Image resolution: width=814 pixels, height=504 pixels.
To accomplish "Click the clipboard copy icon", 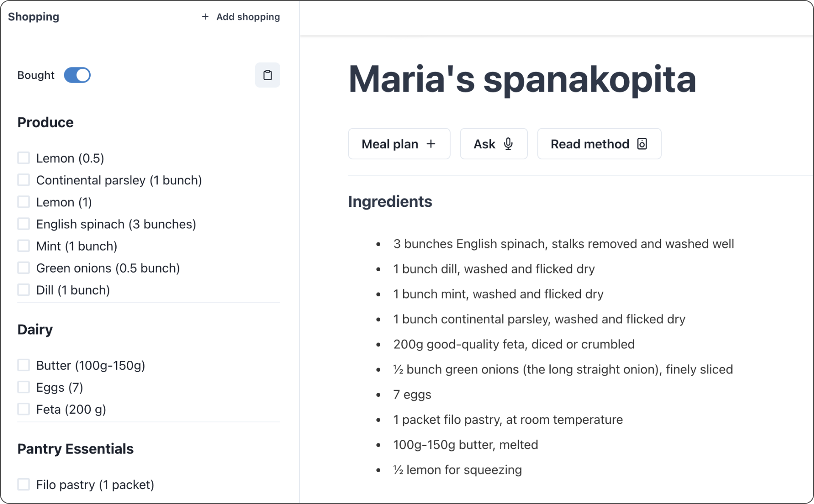I will (x=268, y=75).
